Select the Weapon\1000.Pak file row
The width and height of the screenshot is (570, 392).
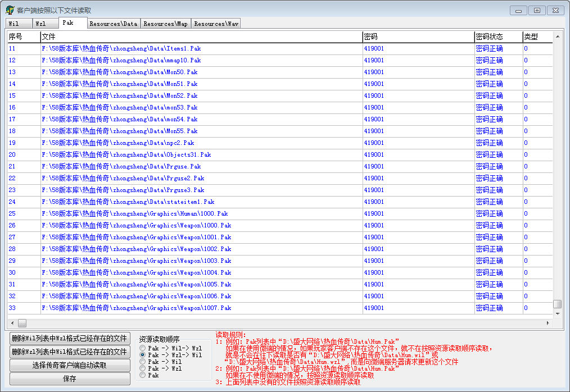(x=280, y=226)
